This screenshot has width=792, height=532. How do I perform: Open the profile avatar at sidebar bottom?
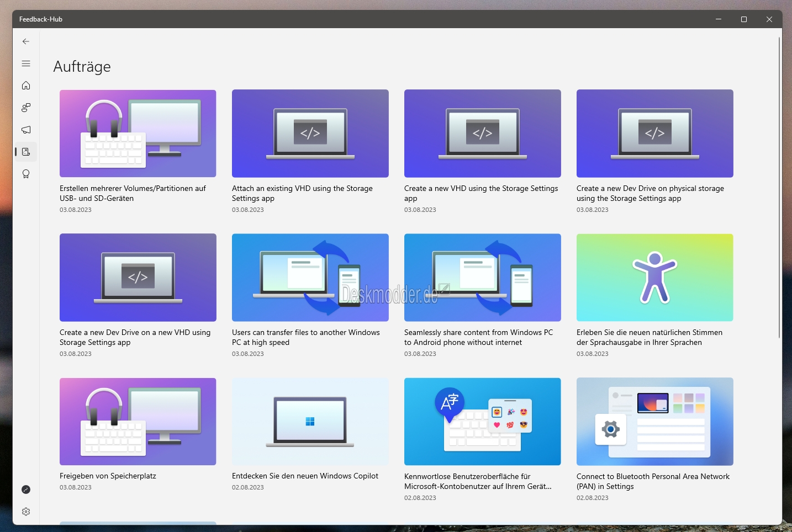click(x=26, y=490)
